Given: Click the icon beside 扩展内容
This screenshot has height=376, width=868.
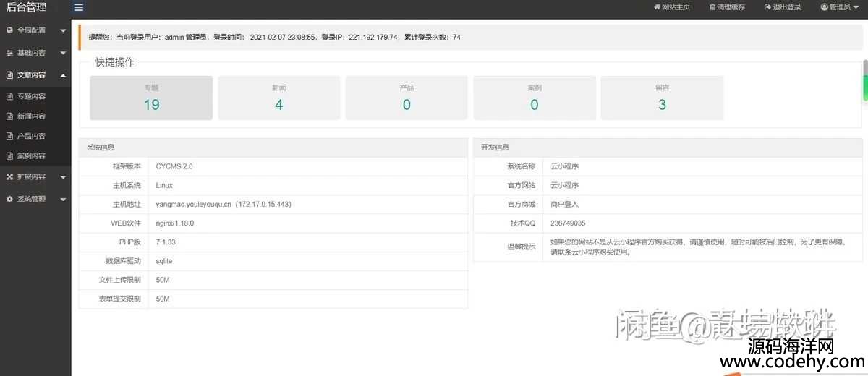Looking at the screenshot, I should (9, 176).
